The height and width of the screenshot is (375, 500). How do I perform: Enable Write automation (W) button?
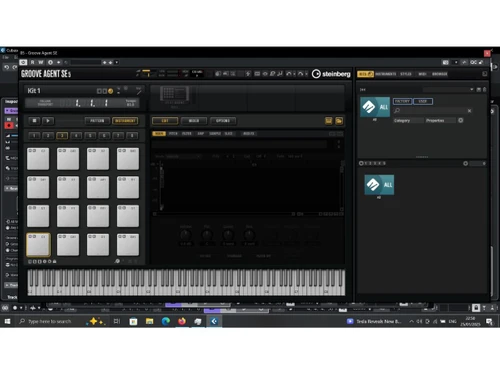[41, 62]
